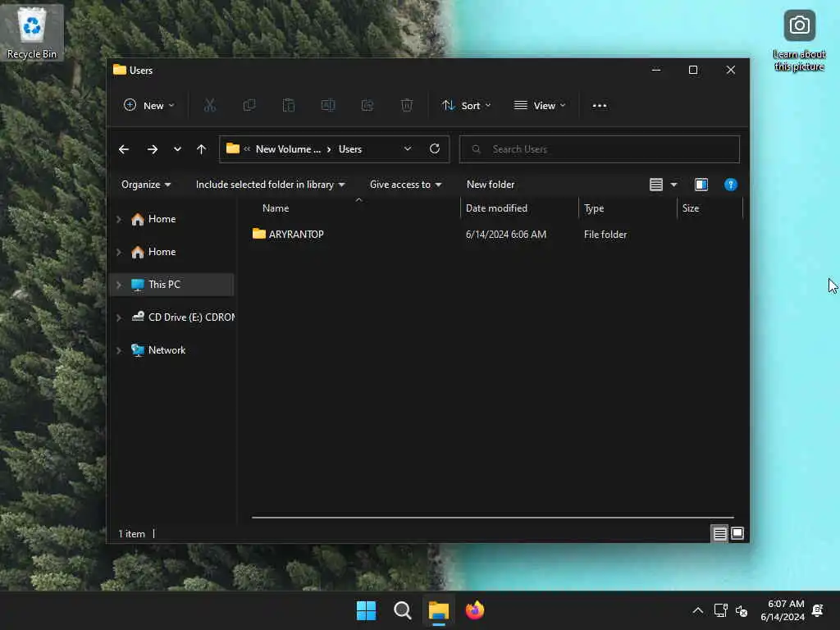Open the notifications bell icon
This screenshot has width=840, height=630.
coord(818,610)
